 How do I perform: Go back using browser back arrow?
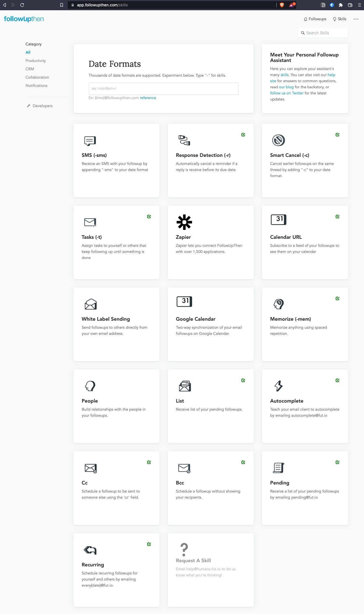(x=4, y=5)
